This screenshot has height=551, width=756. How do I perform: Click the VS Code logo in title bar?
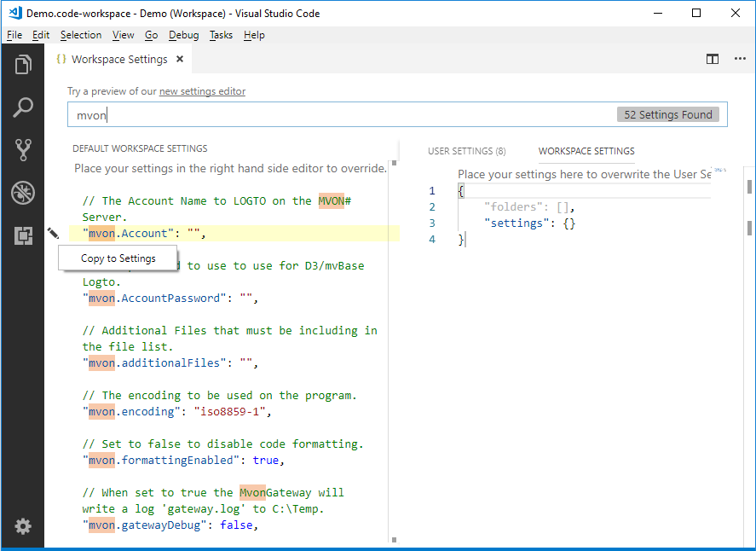[x=15, y=13]
